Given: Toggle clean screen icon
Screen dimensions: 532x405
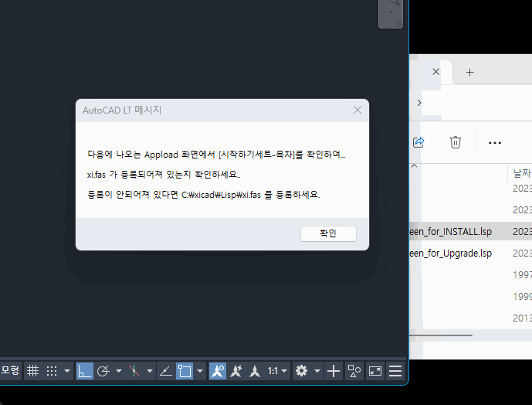Looking at the screenshot, I should pyautogui.click(x=375, y=371).
